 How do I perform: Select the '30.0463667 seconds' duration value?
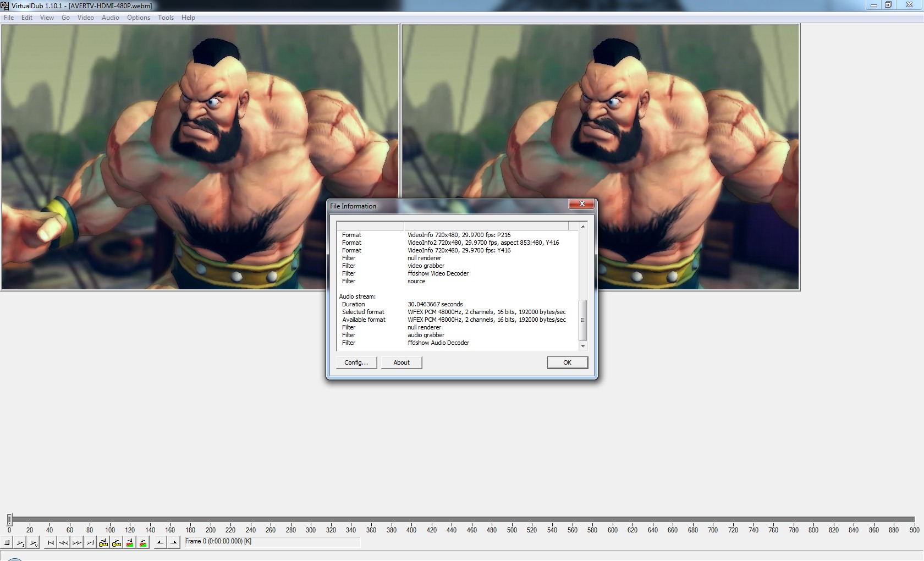tap(435, 304)
